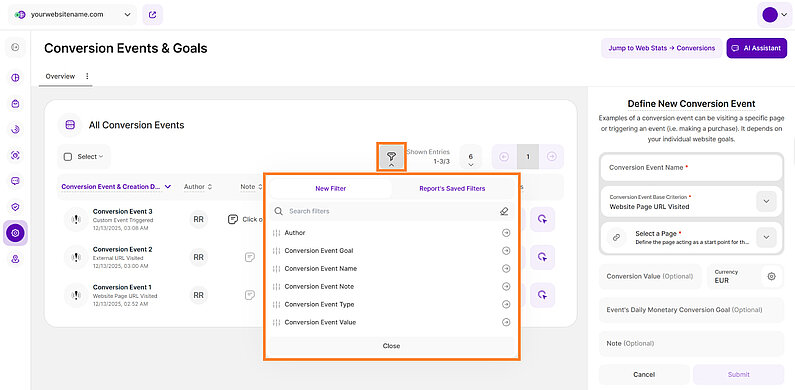Sort by Note column

[x=251, y=187]
